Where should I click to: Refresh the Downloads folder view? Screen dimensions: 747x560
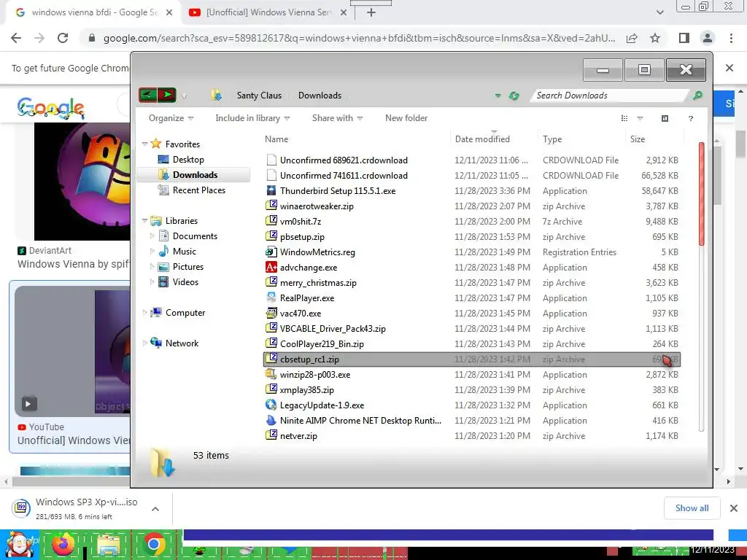click(514, 96)
